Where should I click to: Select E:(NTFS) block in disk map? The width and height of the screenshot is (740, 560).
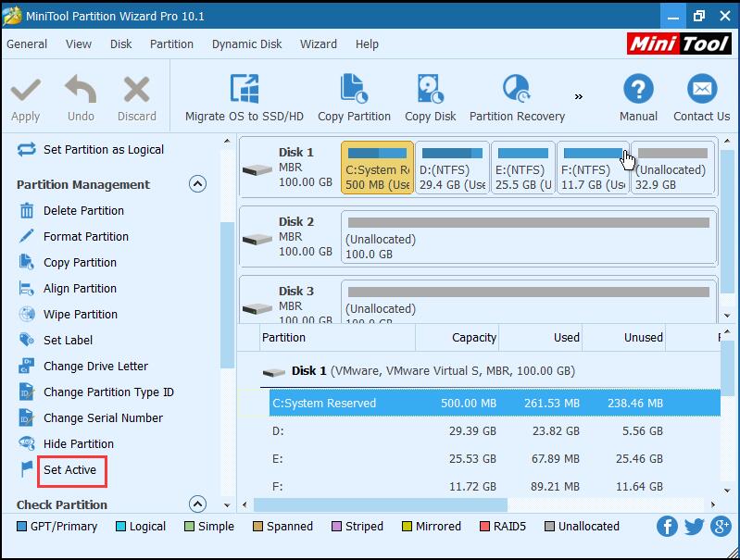pos(523,168)
